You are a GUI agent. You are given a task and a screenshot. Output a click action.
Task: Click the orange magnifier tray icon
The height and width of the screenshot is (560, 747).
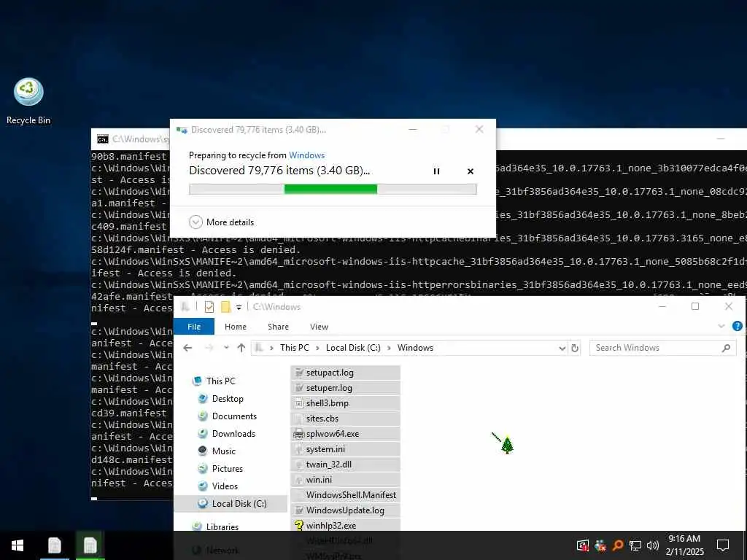pos(618,545)
